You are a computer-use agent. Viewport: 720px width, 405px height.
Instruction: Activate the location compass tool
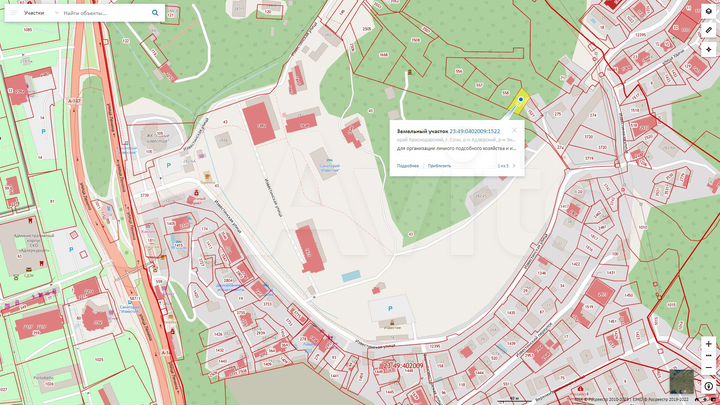pos(708,48)
